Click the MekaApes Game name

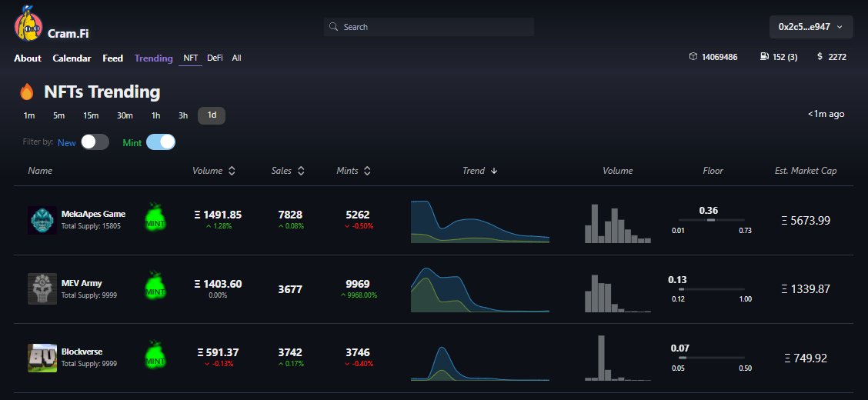94,214
